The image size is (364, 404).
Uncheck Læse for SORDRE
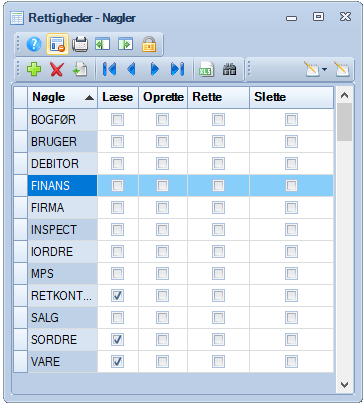(x=117, y=339)
